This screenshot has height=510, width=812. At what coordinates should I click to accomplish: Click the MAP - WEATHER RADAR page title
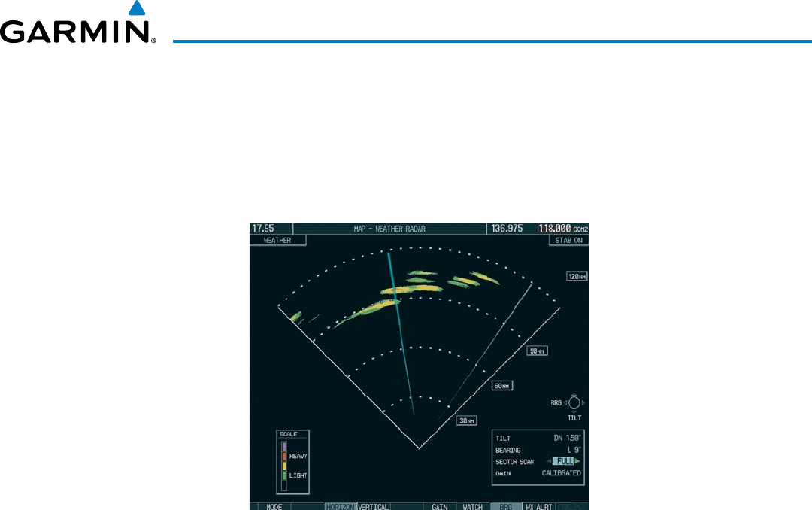(389, 229)
